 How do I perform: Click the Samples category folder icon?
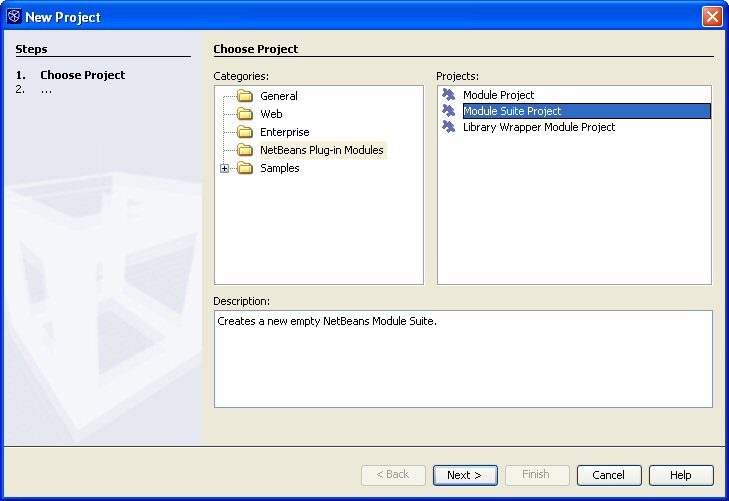click(x=245, y=168)
